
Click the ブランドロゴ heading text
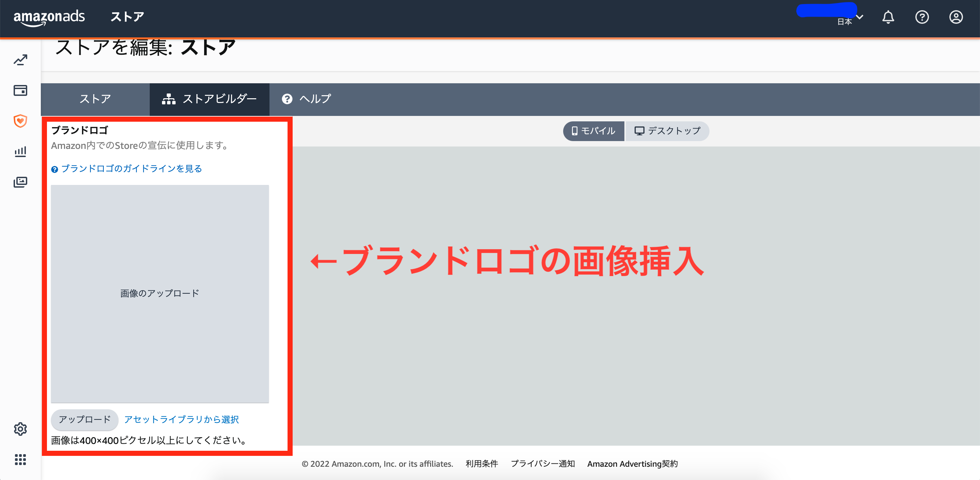tap(80, 130)
